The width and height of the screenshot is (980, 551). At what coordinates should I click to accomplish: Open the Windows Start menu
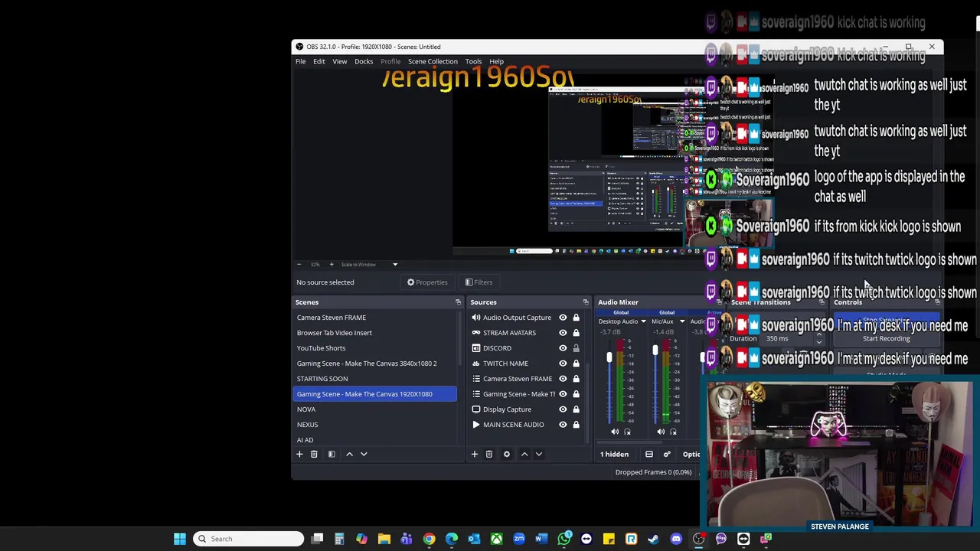coord(179,539)
